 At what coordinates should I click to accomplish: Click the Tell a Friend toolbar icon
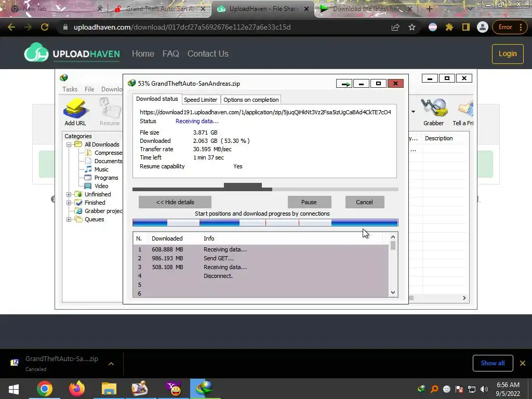463,112
